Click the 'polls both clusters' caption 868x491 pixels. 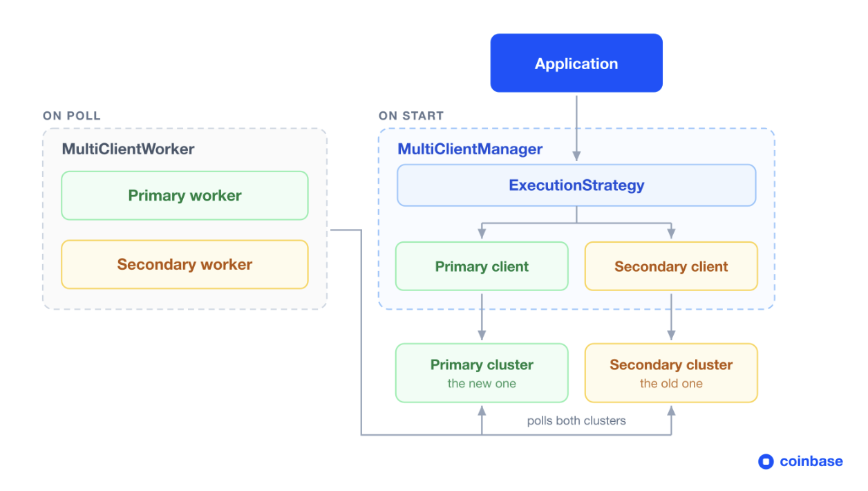tap(576, 420)
